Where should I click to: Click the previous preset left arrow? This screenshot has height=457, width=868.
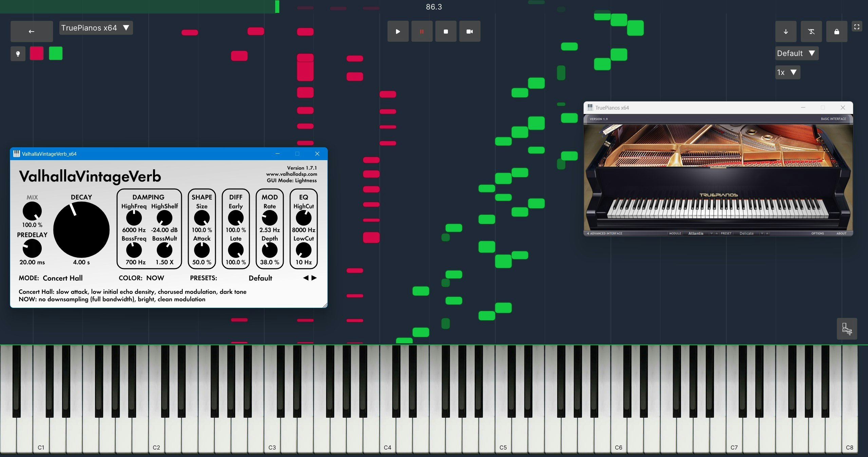[x=306, y=278]
